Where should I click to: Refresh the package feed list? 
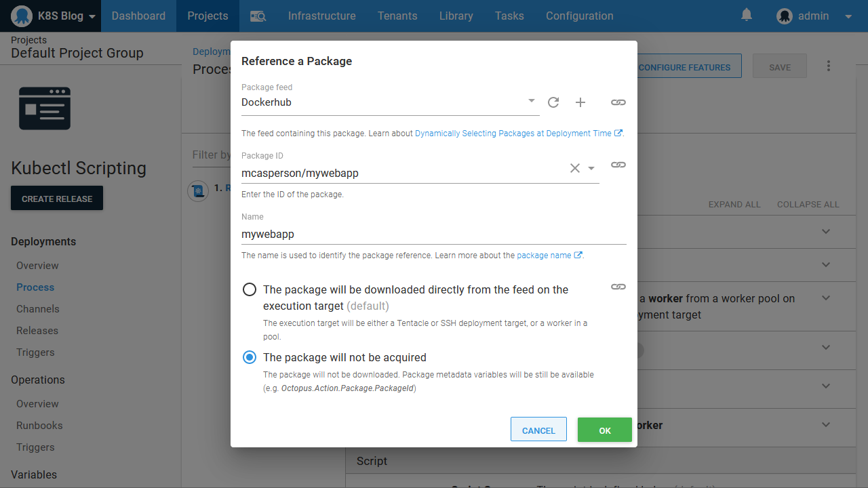click(x=553, y=102)
